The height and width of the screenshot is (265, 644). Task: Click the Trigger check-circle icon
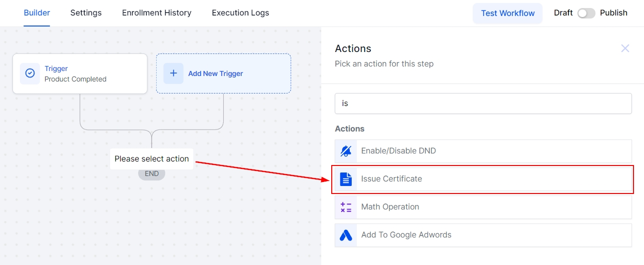pyautogui.click(x=30, y=73)
